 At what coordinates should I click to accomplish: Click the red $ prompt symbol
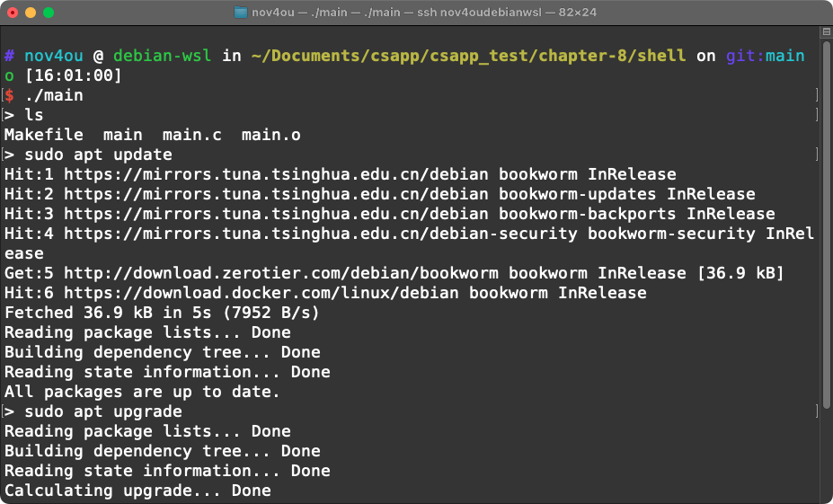[x=9, y=95]
